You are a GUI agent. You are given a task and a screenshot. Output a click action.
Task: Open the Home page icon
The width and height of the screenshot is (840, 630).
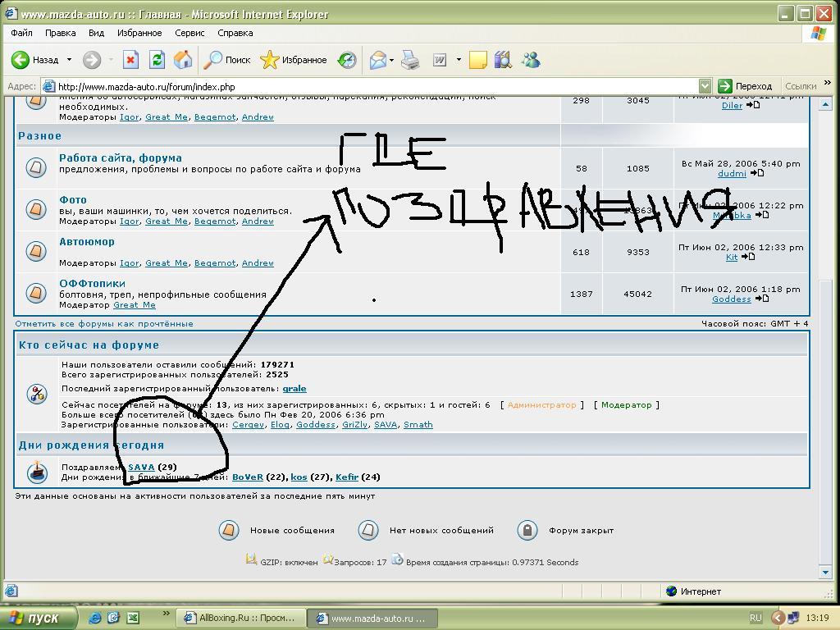(x=183, y=60)
